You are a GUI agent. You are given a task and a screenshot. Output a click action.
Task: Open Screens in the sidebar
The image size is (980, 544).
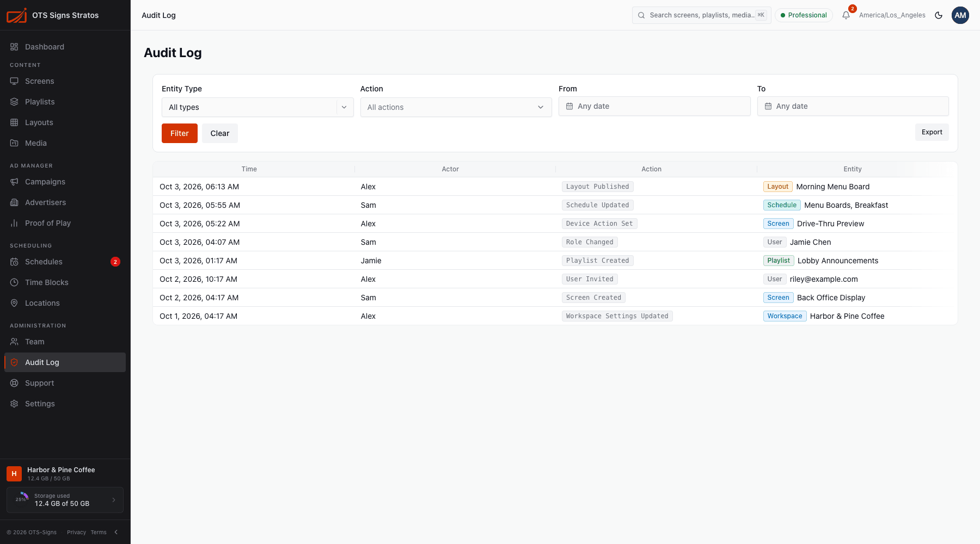pos(65,81)
